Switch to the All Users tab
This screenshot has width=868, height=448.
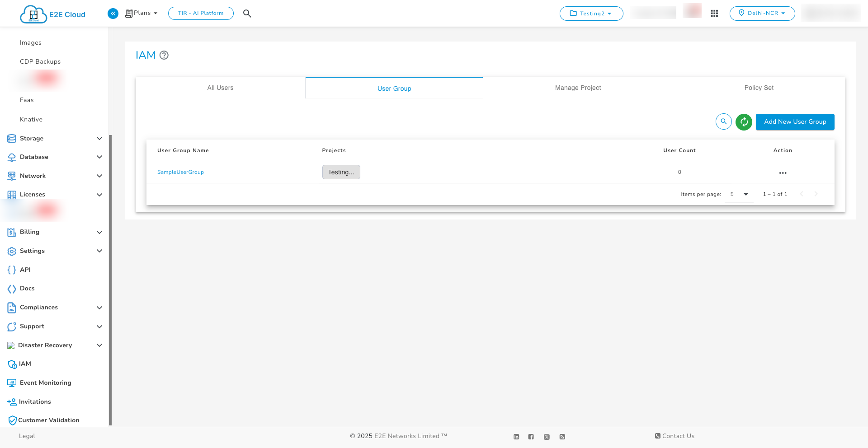220,88
